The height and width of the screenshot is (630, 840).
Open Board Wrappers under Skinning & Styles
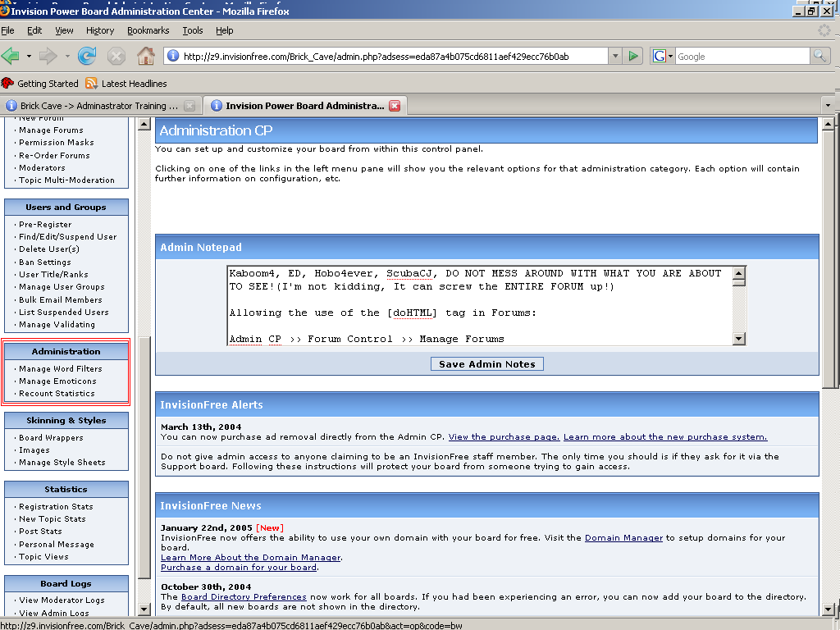point(51,438)
